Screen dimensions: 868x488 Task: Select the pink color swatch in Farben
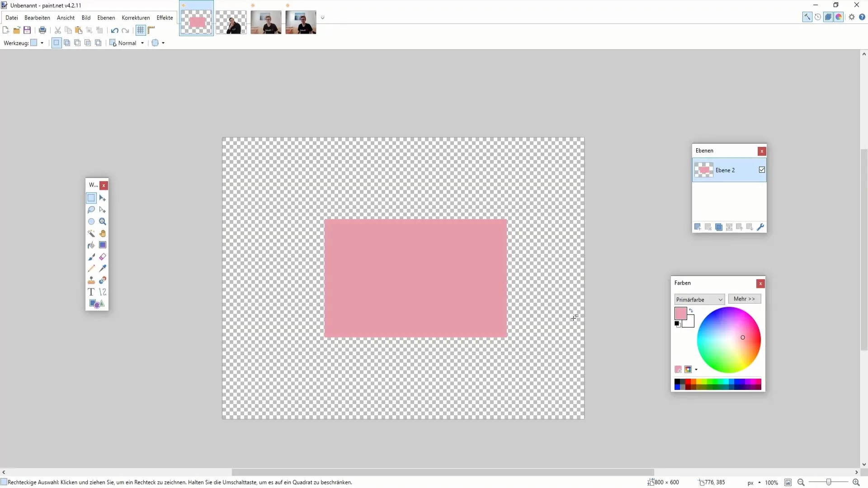[x=680, y=314]
